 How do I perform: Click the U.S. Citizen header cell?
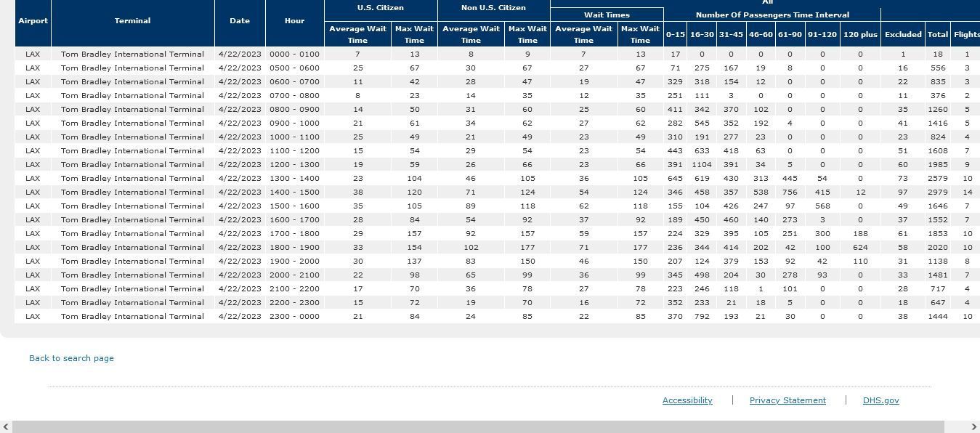381,8
